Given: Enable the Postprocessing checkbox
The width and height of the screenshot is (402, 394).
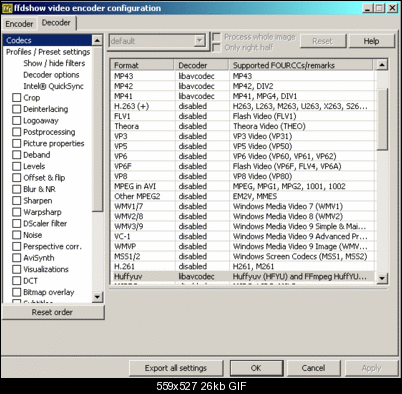Looking at the screenshot, I should point(17,132).
